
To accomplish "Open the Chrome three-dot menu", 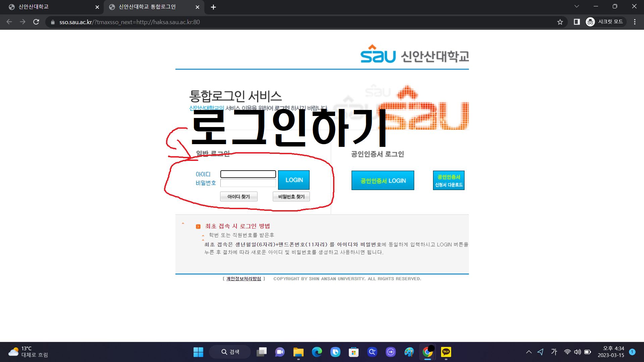I will [635, 22].
